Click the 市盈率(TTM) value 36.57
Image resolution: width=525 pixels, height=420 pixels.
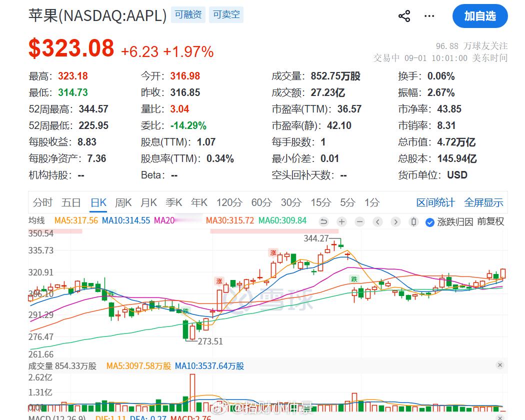click(349, 109)
